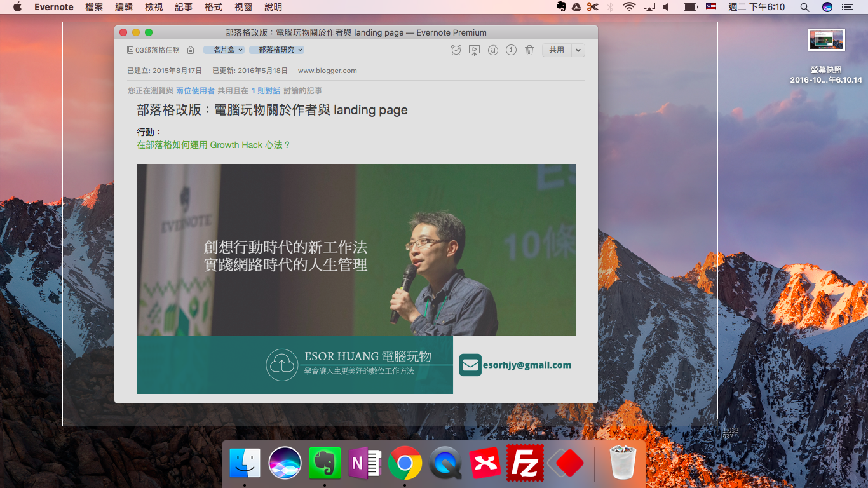
Task: Delete the note using the trash icon
Action: 529,50
